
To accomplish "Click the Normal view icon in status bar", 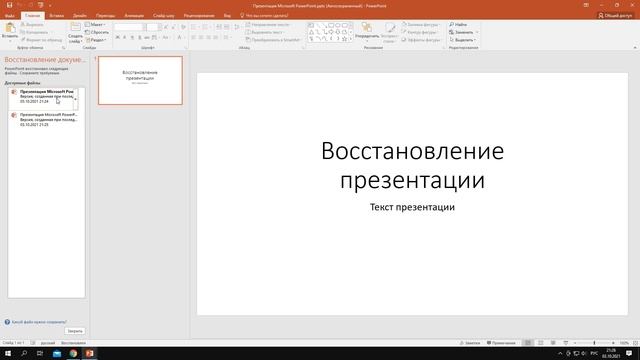I will tap(528, 343).
